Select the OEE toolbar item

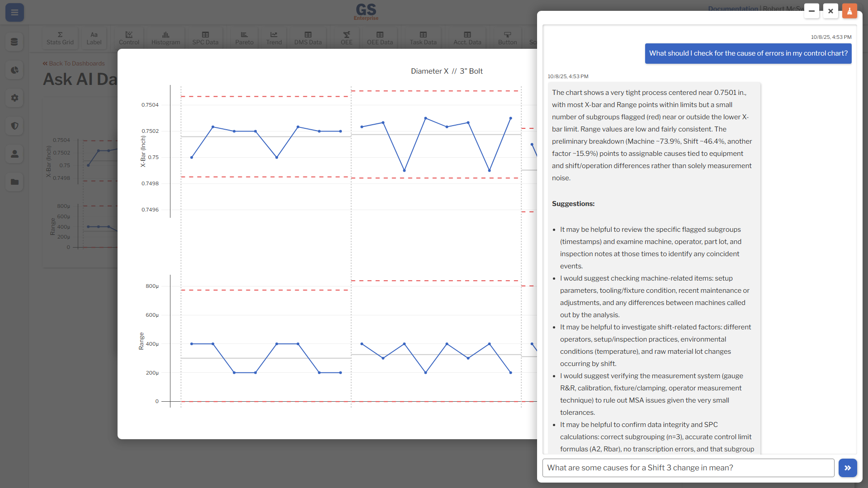(x=346, y=38)
